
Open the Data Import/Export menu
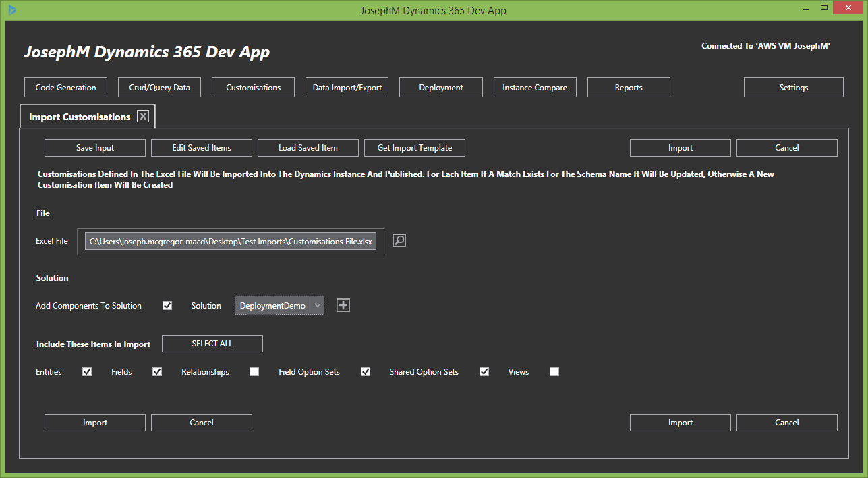(347, 88)
